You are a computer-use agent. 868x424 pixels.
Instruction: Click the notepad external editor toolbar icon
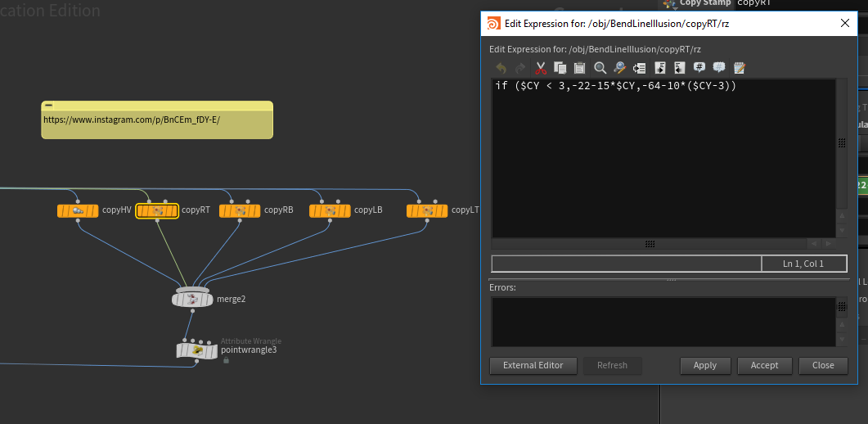(x=740, y=68)
